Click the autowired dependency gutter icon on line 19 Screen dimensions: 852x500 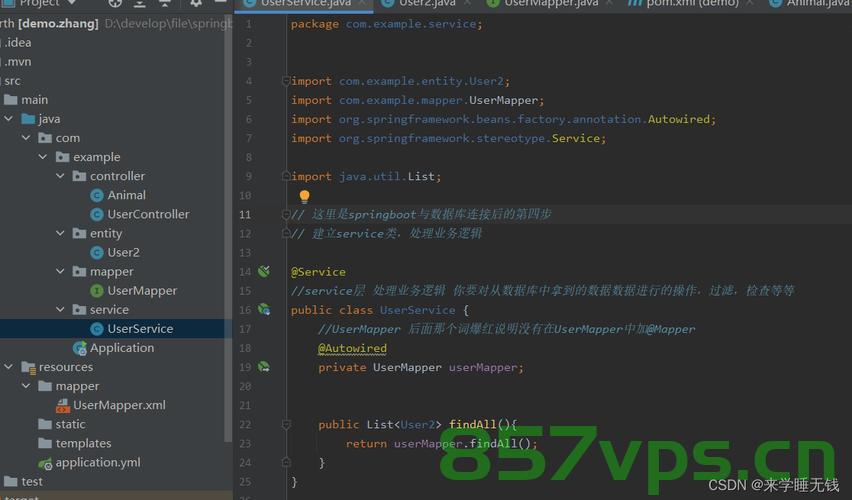pyautogui.click(x=264, y=367)
